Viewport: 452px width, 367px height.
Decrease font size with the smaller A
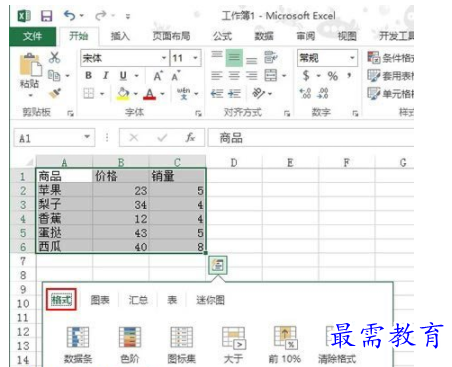[176, 76]
